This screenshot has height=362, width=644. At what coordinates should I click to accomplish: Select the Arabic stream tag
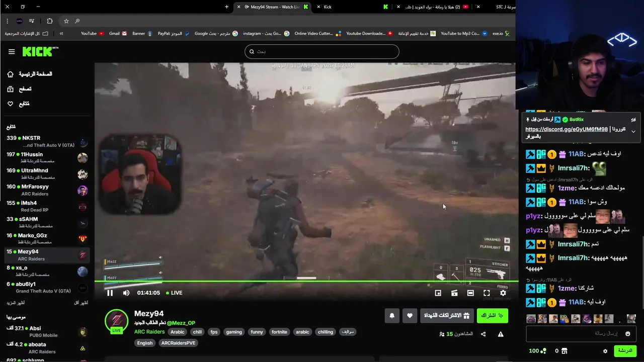click(177, 332)
